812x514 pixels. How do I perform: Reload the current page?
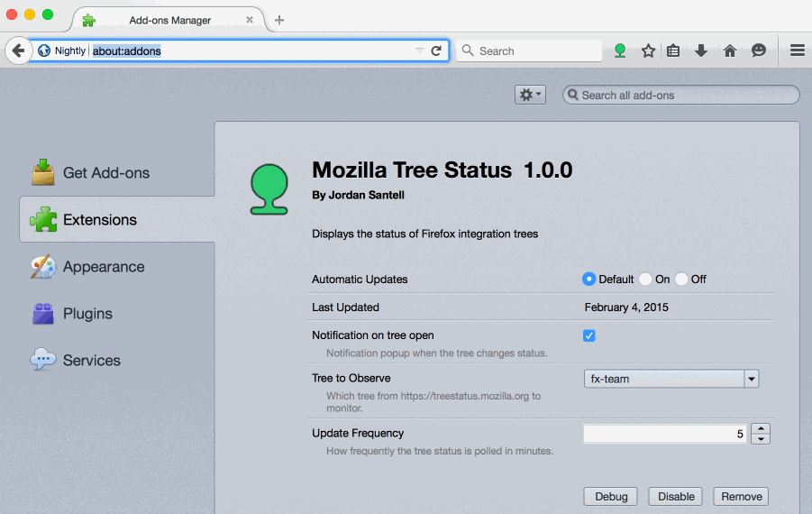436,50
